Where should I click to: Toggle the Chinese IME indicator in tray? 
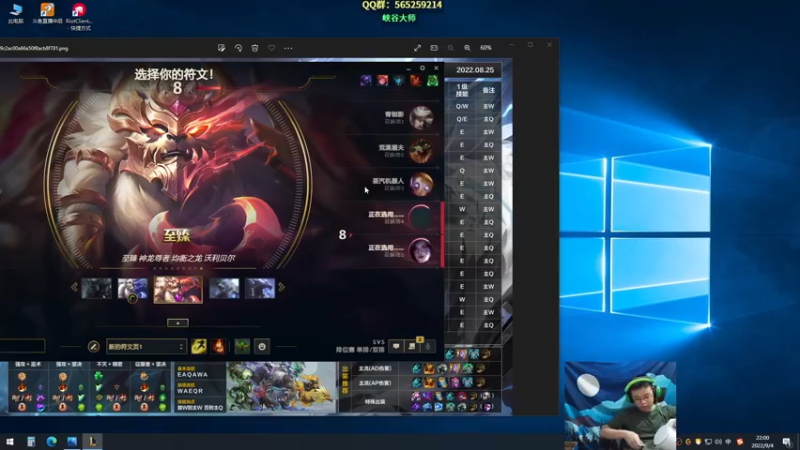[728, 442]
